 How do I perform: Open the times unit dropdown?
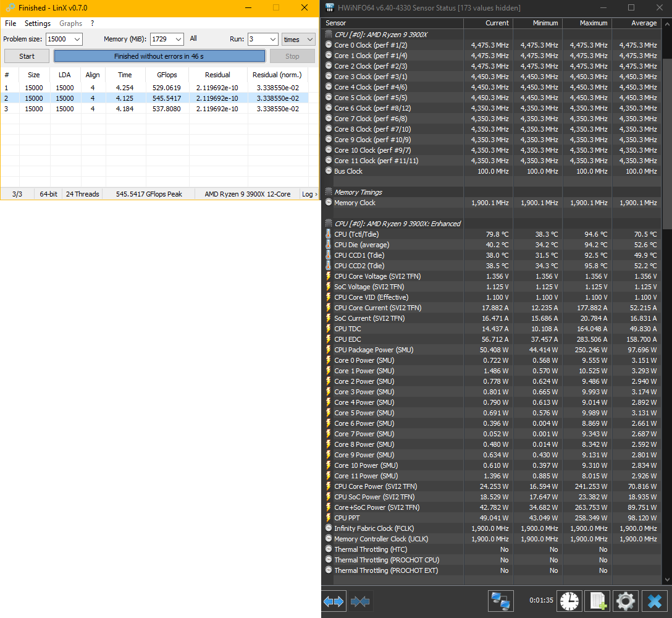click(299, 39)
